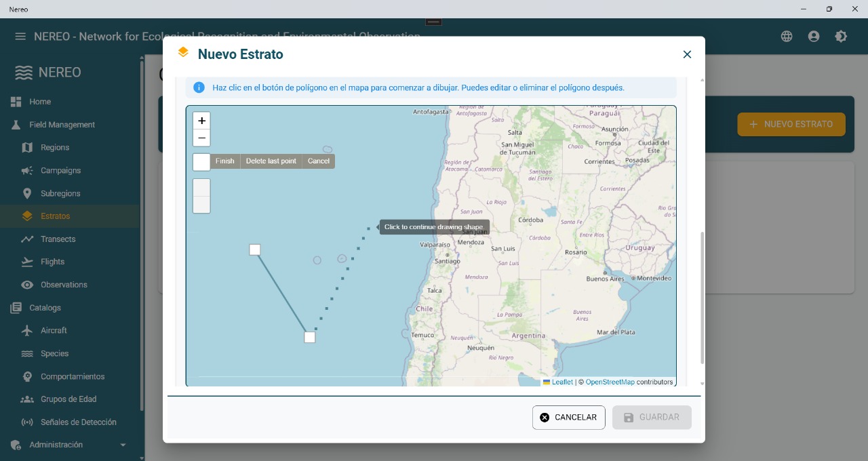Go to Observations page
Viewport: 868px width, 461px height.
pyautogui.click(x=64, y=285)
